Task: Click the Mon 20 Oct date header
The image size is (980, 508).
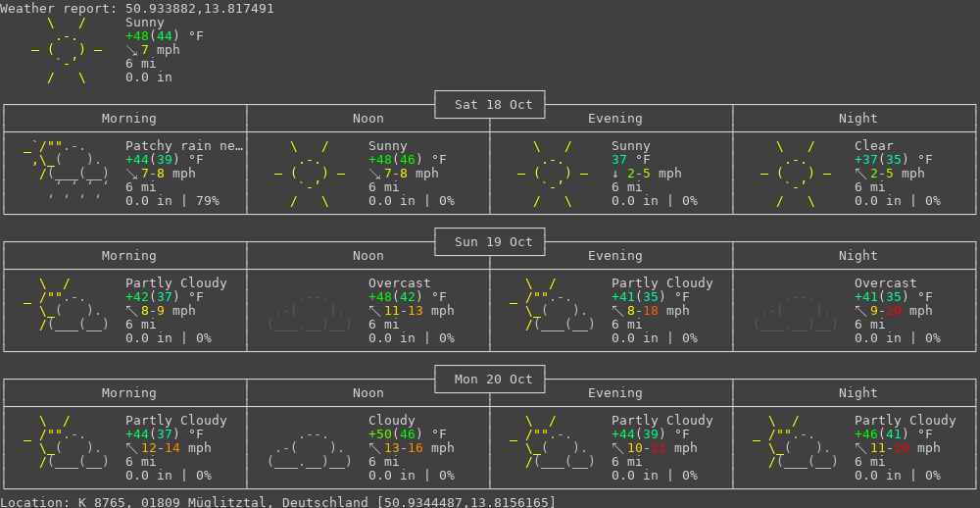Action: coord(490,380)
